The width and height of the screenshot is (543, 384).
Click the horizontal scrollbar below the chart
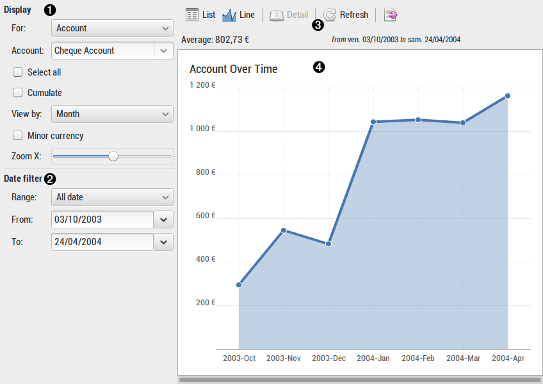coord(360,380)
